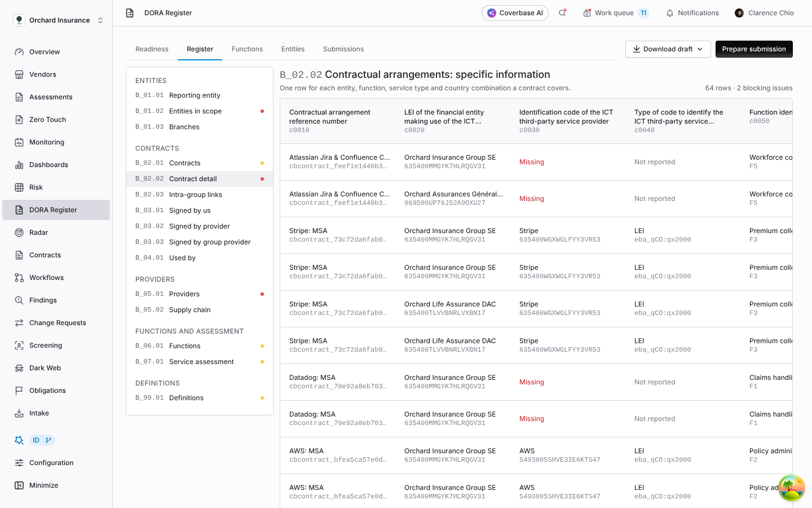Open Clarence Chio user menu
This screenshot has width=812, height=508.
coord(764,13)
